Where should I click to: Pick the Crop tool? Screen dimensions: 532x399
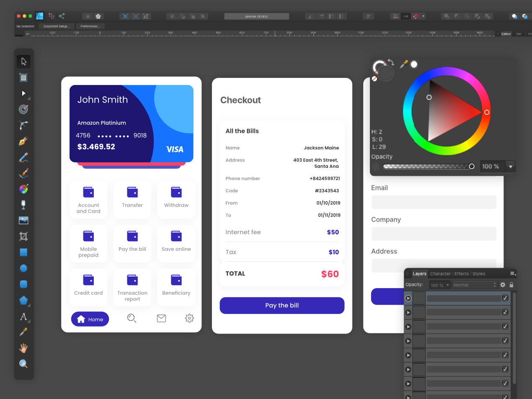23,237
